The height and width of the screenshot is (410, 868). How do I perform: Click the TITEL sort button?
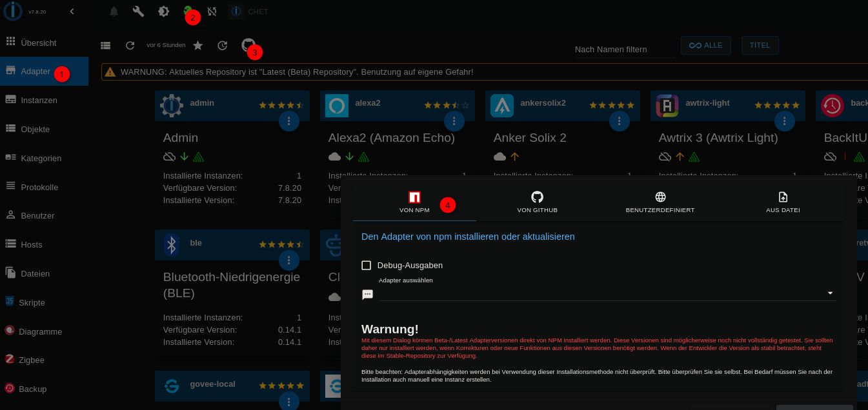760,45
